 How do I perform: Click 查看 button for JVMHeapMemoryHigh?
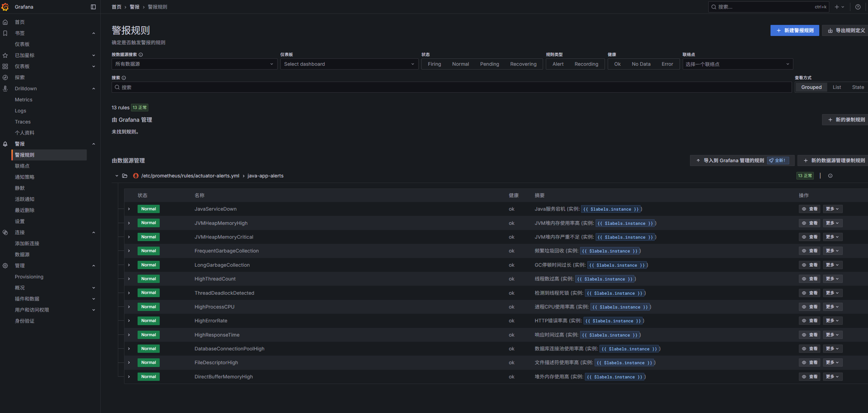click(809, 223)
